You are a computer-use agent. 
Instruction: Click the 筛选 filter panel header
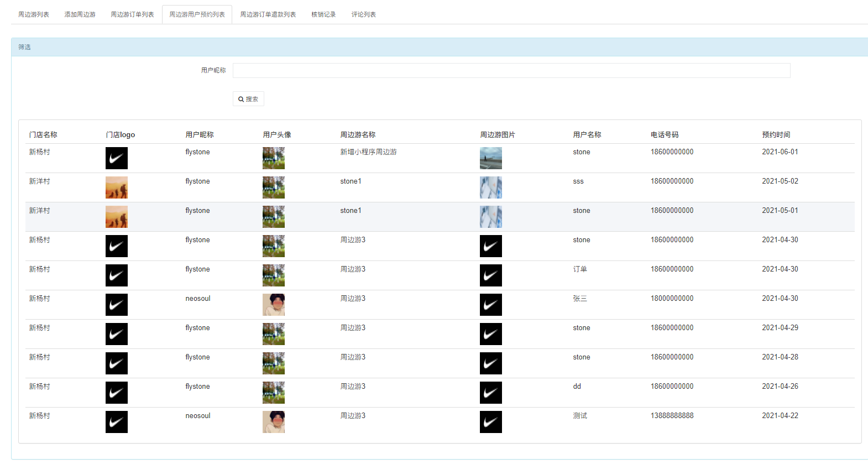(440, 47)
